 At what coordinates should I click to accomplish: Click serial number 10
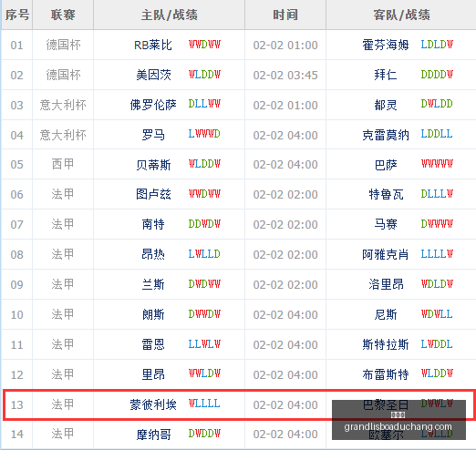pyautogui.click(x=16, y=315)
